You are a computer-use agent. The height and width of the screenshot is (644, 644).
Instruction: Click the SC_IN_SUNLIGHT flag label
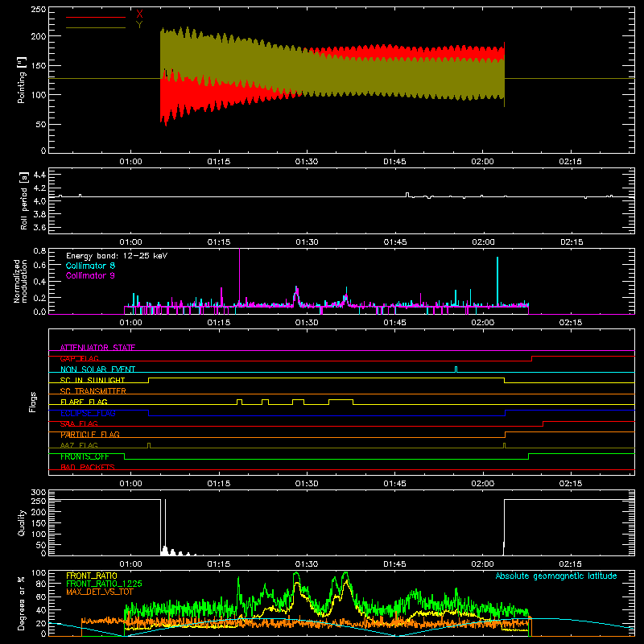(93, 380)
